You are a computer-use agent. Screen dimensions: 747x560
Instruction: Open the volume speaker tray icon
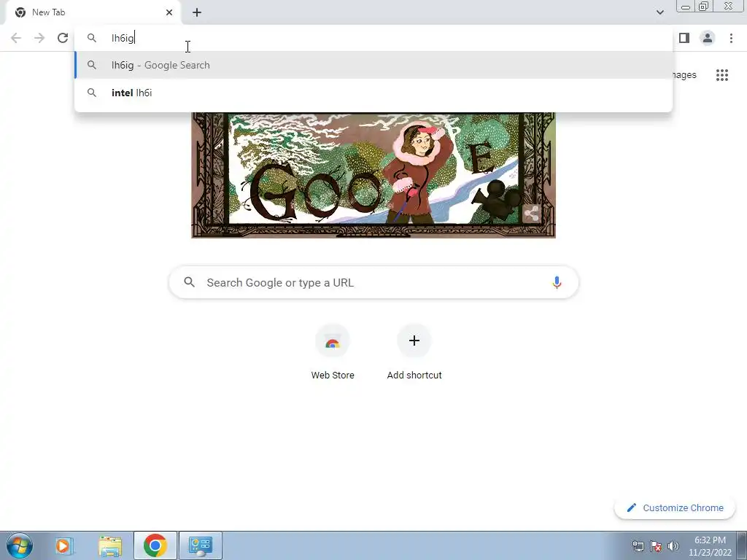pos(673,546)
